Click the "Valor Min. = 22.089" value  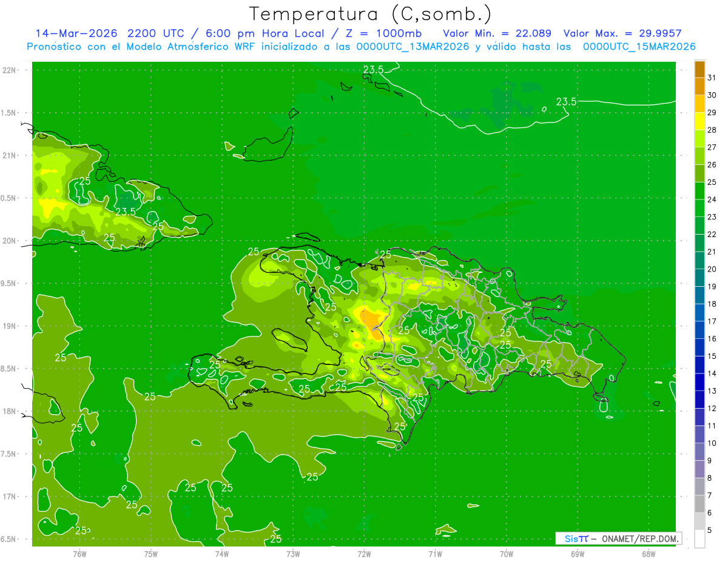(x=497, y=33)
